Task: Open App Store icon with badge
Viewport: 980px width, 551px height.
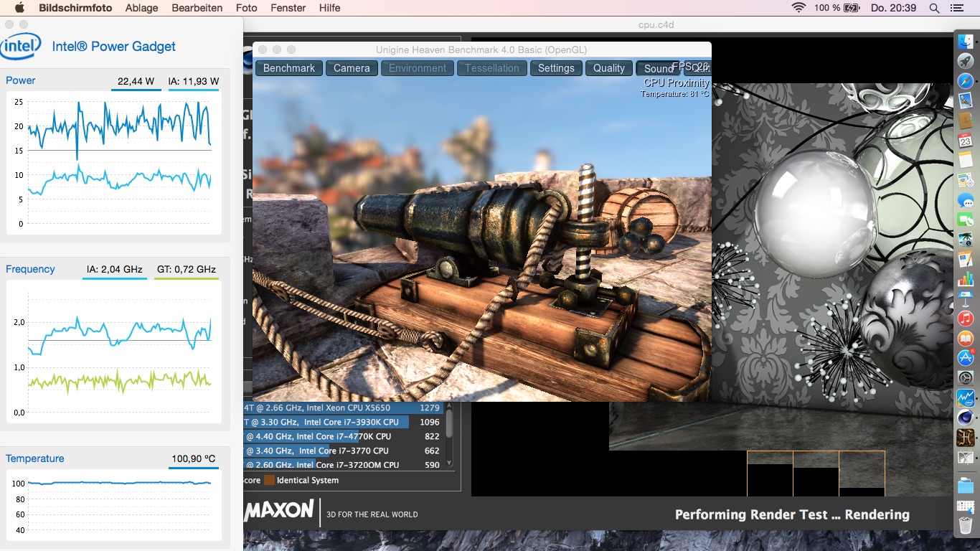Action: (x=966, y=357)
